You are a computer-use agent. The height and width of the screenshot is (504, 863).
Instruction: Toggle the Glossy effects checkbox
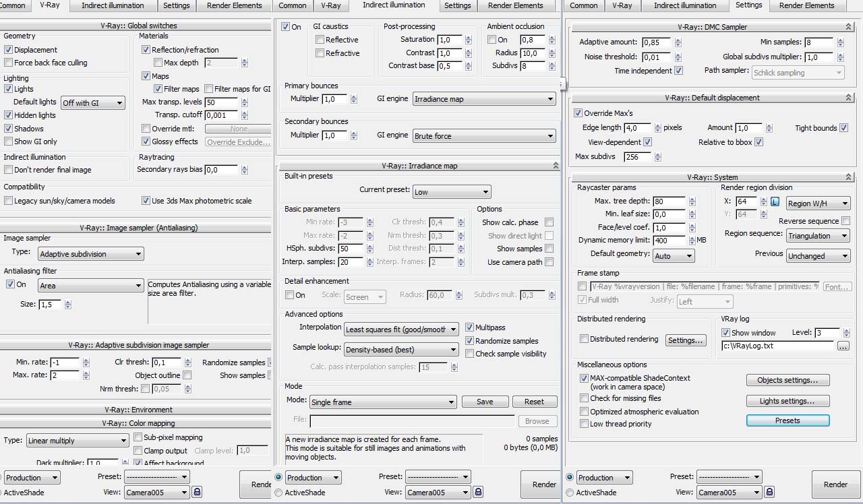click(x=146, y=141)
